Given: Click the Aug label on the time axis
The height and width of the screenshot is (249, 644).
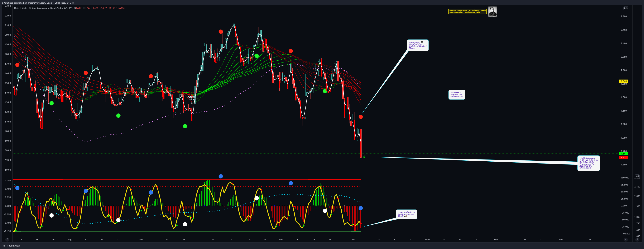Looking at the screenshot, I should pos(70,240).
